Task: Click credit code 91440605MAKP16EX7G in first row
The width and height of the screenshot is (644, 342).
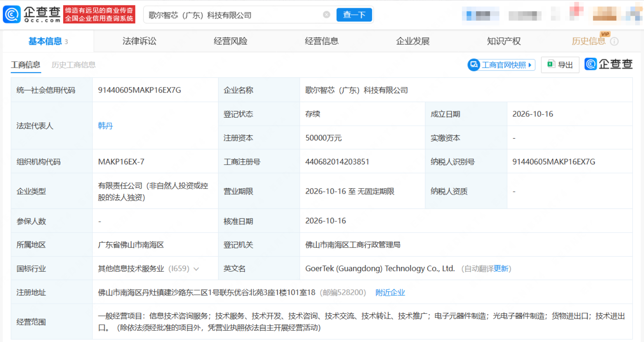Action: pyautogui.click(x=139, y=90)
